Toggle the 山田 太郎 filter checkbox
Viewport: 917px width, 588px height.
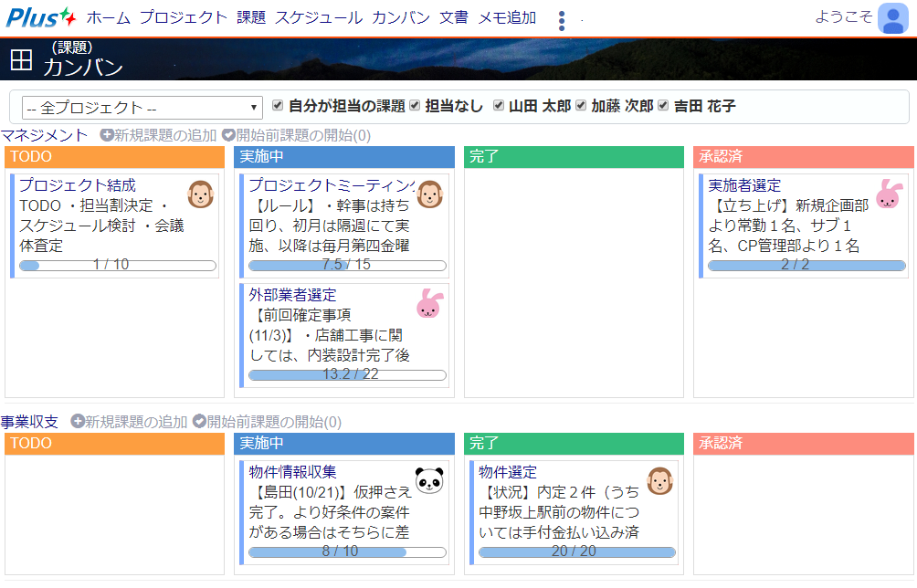[499, 106]
